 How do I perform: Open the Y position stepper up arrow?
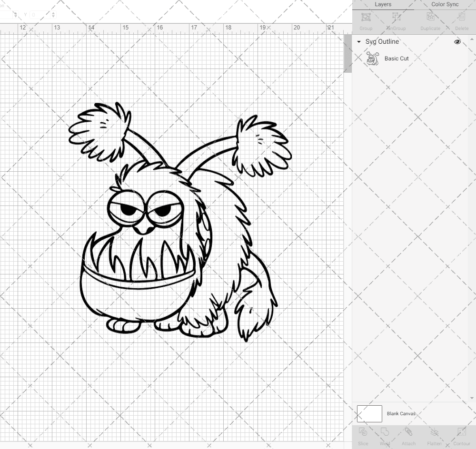click(54, 13)
